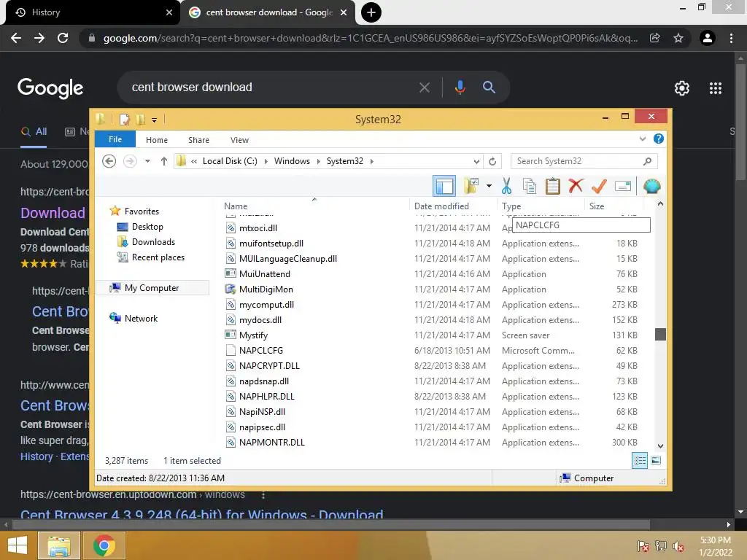The width and height of the screenshot is (747, 560).
Task: Go up one folder level
Action: (x=164, y=161)
